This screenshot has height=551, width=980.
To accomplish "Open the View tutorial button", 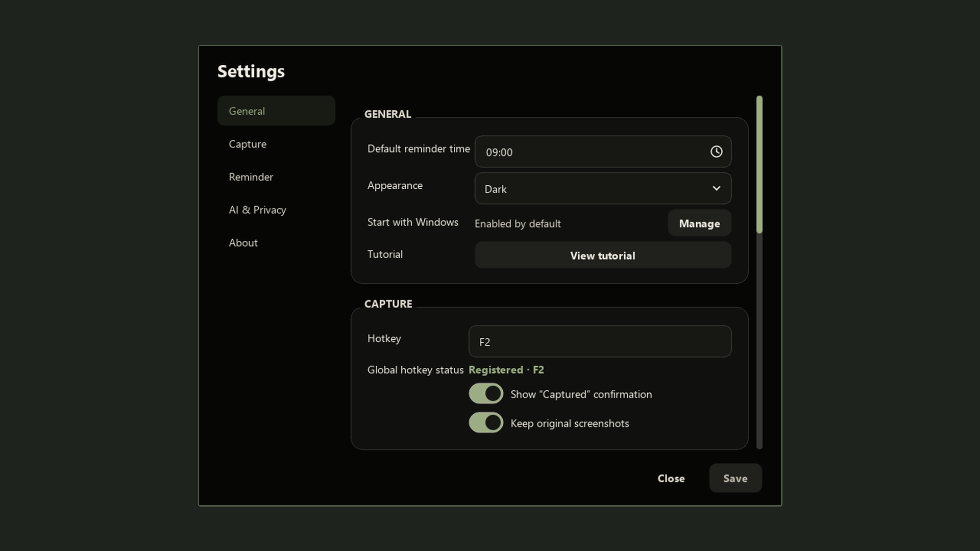I will point(603,255).
